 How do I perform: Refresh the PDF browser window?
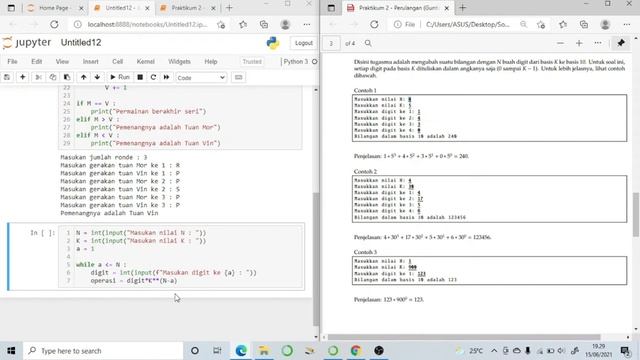tap(374, 24)
